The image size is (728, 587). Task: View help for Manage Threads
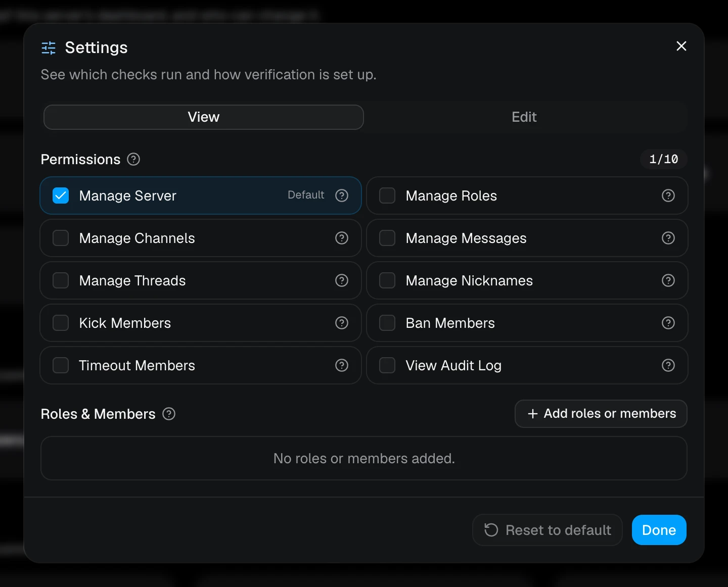tap(342, 280)
